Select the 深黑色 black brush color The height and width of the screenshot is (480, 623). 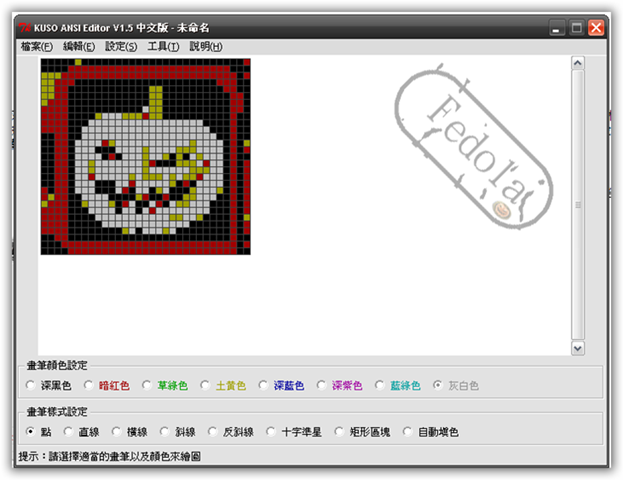click(31, 385)
